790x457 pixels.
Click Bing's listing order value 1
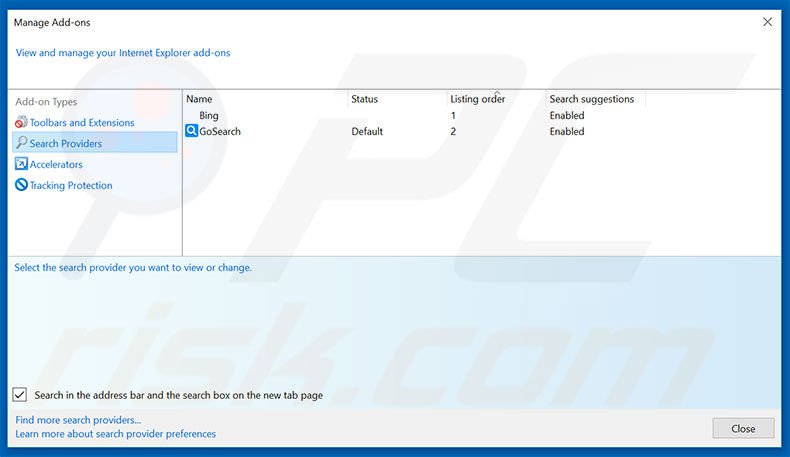tap(453, 115)
